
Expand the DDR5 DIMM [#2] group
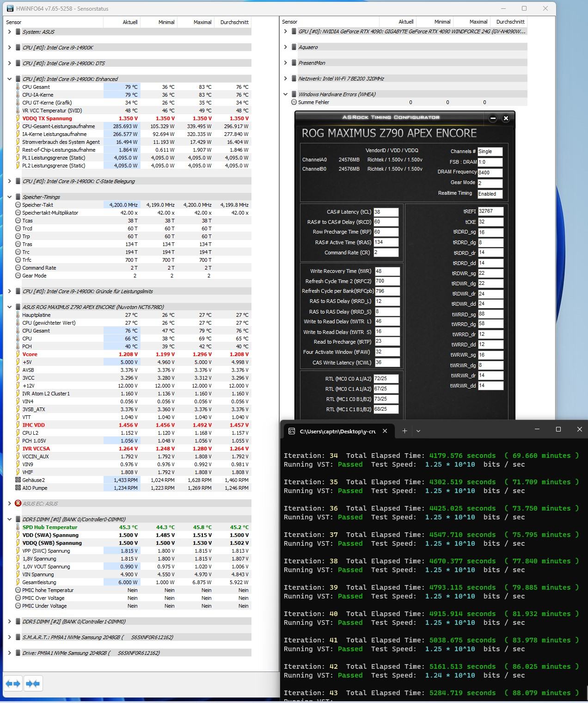pyautogui.click(x=9, y=622)
